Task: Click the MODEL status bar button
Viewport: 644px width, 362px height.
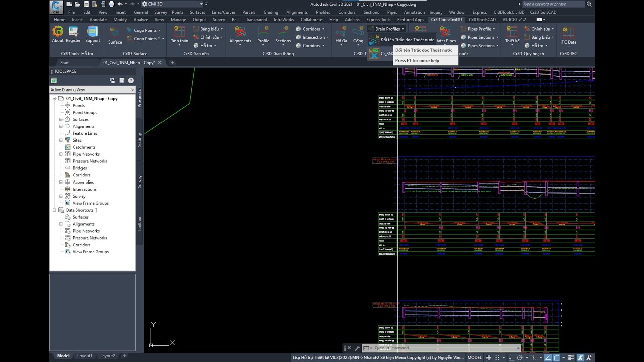Action: click(x=474, y=357)
